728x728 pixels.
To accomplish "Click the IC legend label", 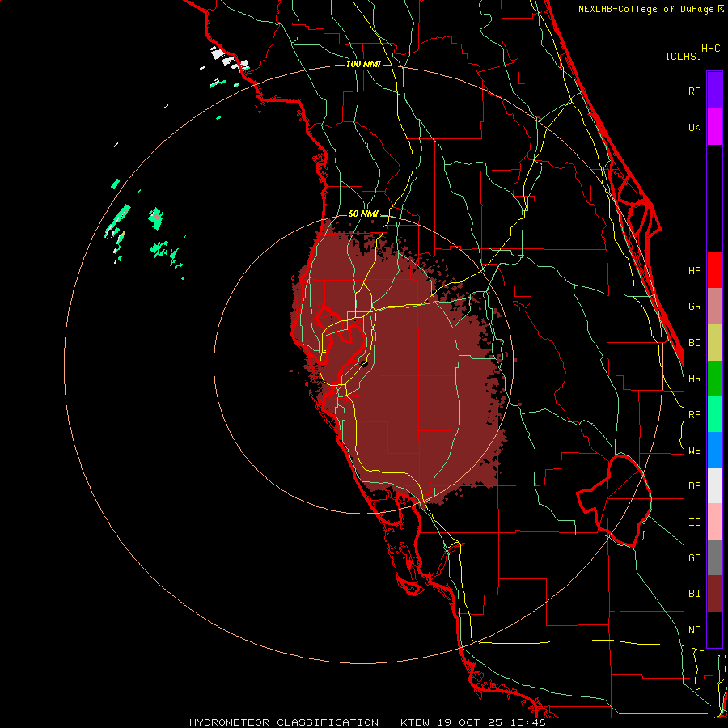I will click(x=694, y=523).
